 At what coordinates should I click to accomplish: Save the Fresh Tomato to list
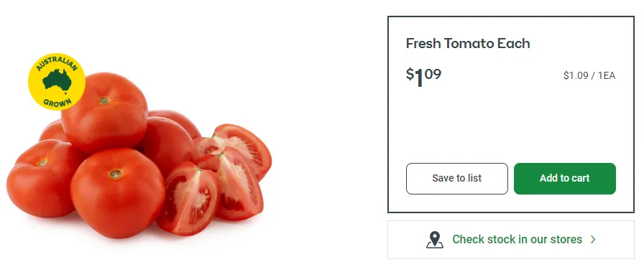click(456, 179)
